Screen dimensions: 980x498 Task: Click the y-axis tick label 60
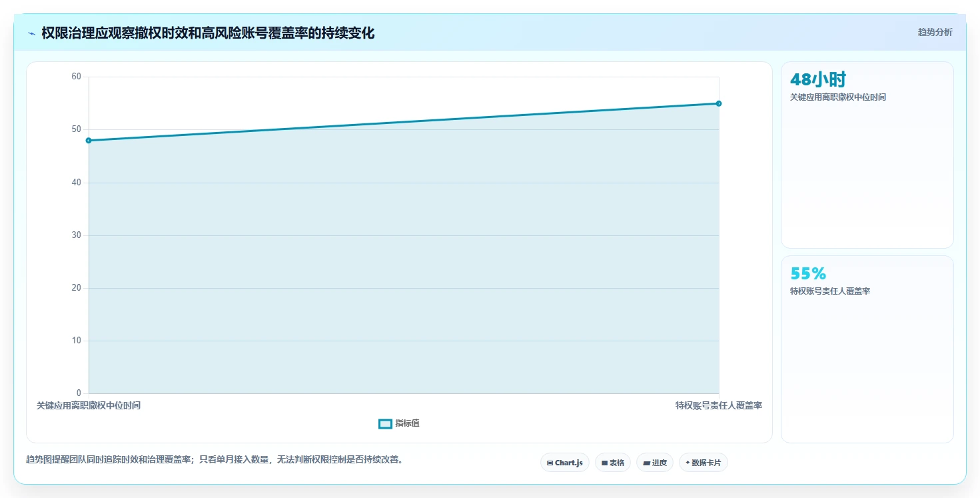click(x=76, y=77)
